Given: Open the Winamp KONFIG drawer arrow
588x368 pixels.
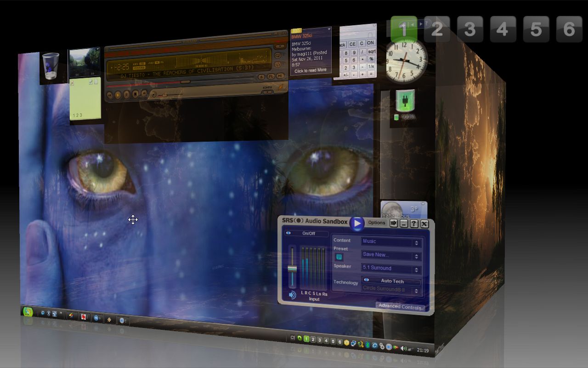Looking at the screenshot, I should point(267,92).
